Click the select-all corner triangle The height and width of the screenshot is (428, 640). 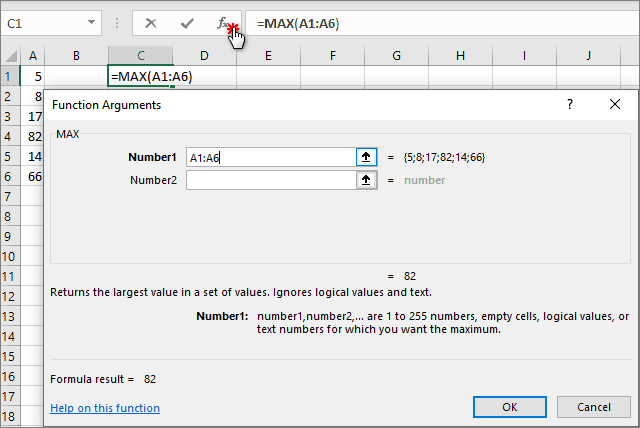pyautogui.click(x=11, y=55)
